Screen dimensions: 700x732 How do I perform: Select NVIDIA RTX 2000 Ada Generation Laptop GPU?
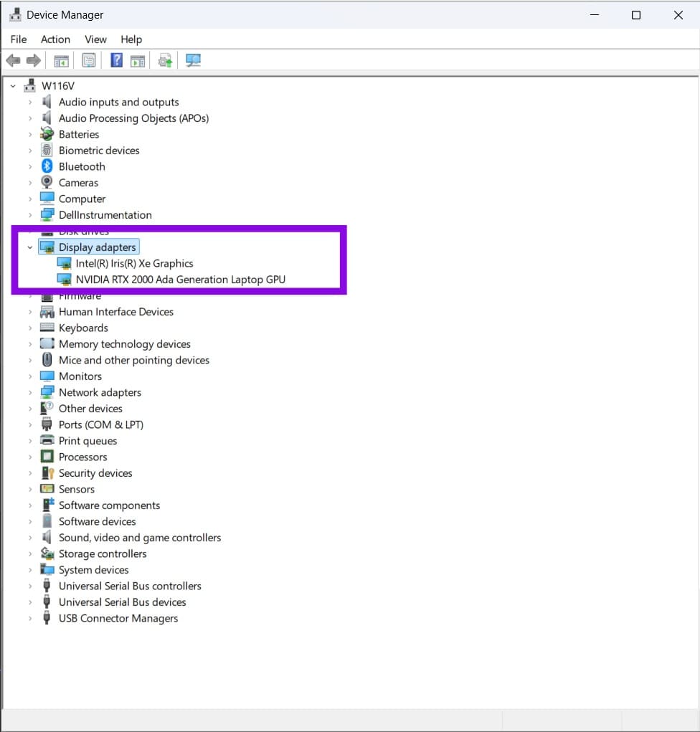coord(181,279)
